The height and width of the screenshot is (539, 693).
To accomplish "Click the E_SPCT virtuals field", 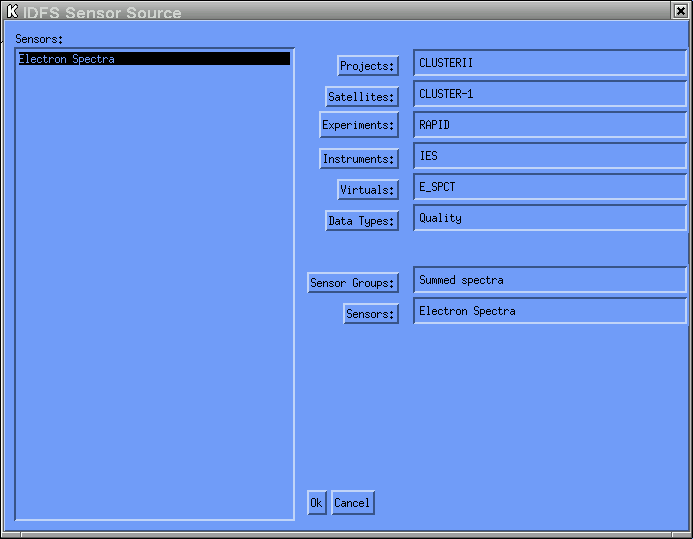I will [550, 187].
